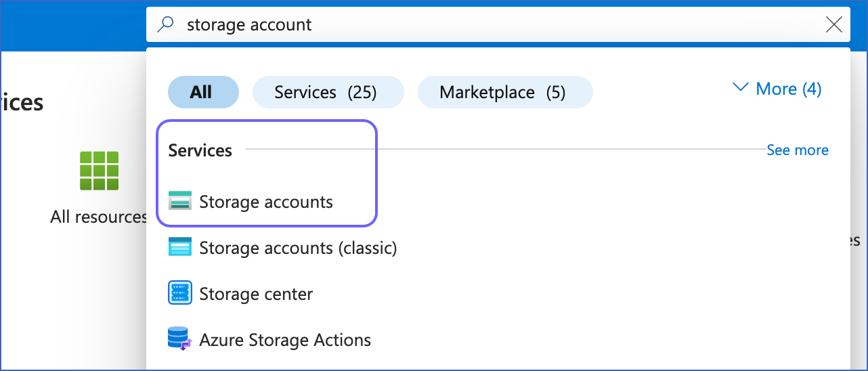868x371 pixels.
Task: Open Storage accounts service
Action: pyautogui.click(x=266, y=202)
